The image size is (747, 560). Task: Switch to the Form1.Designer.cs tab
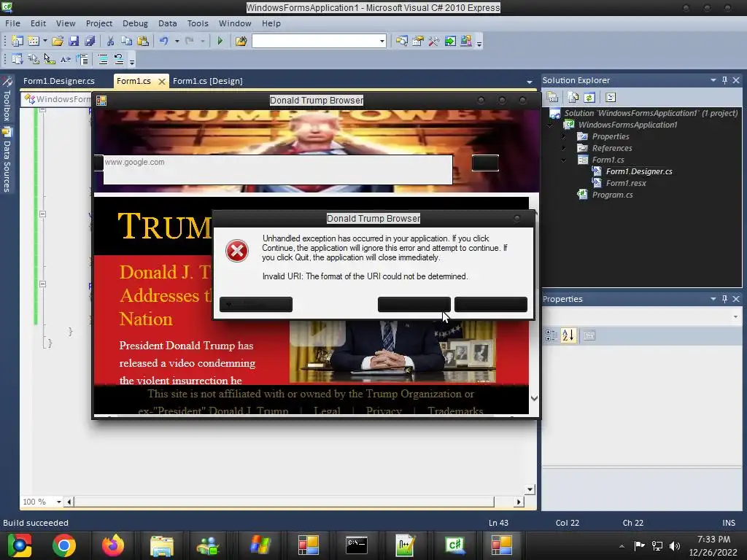(x=59, y=81)
